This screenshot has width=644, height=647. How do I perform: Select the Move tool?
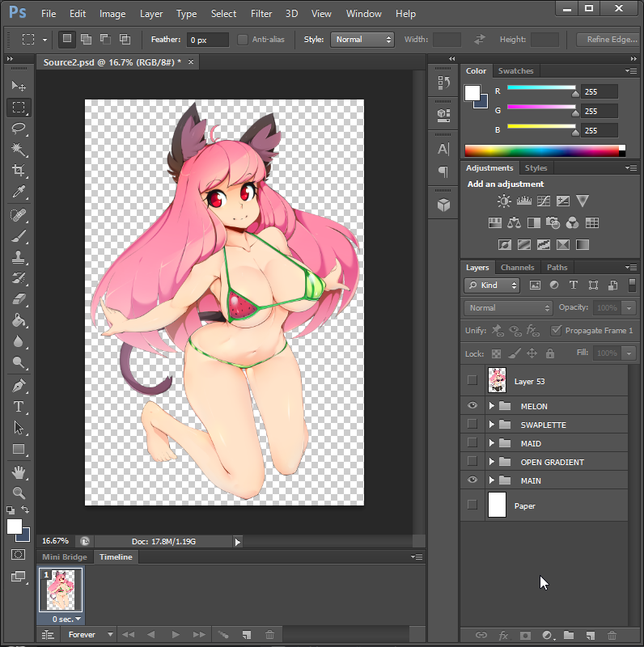[x=18, y=86]
